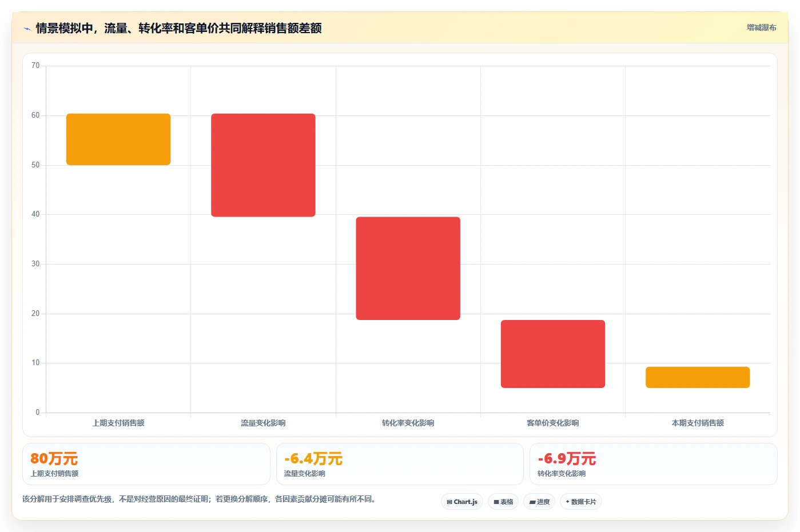Click the y-axis value 40

[x=35, y=214]
